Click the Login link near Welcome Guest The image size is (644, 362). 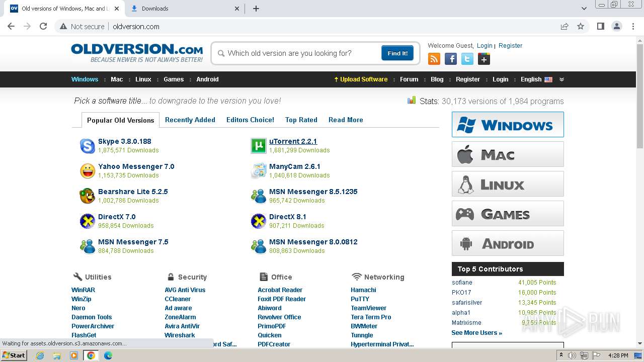click(485, 46)
